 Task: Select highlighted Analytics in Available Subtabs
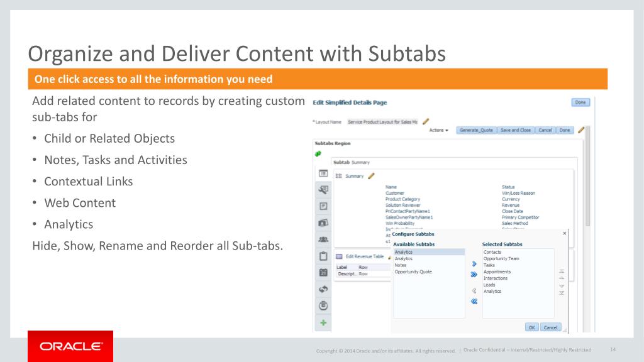[x=429, y=252]
